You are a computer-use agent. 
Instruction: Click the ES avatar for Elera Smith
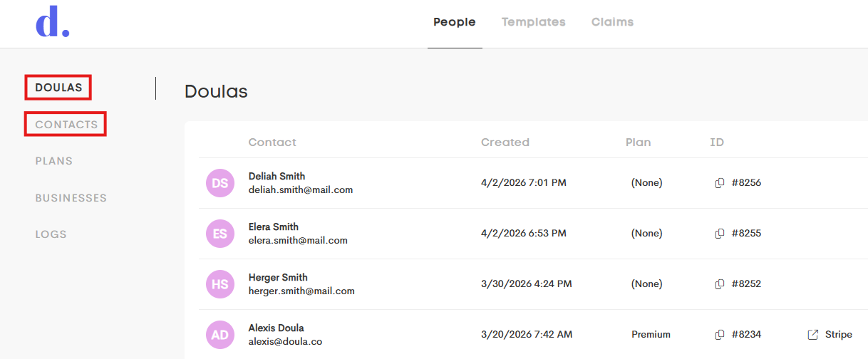click(x=220, y=234)
